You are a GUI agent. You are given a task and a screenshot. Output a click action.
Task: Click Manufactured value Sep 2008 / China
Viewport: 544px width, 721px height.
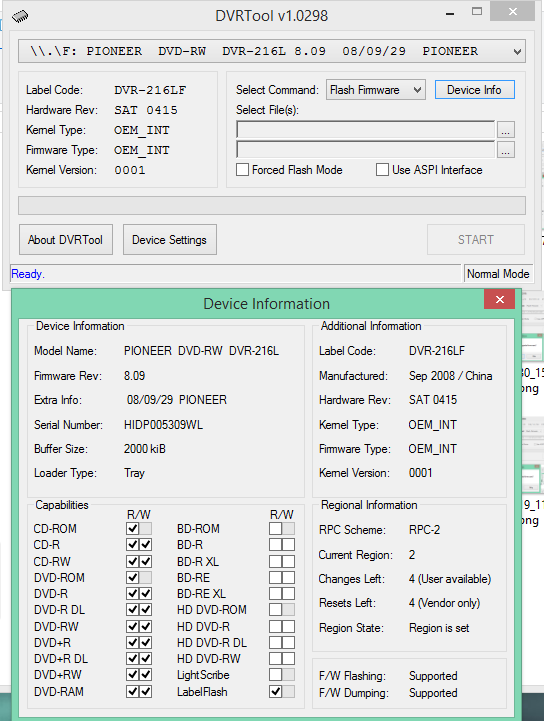451,376
